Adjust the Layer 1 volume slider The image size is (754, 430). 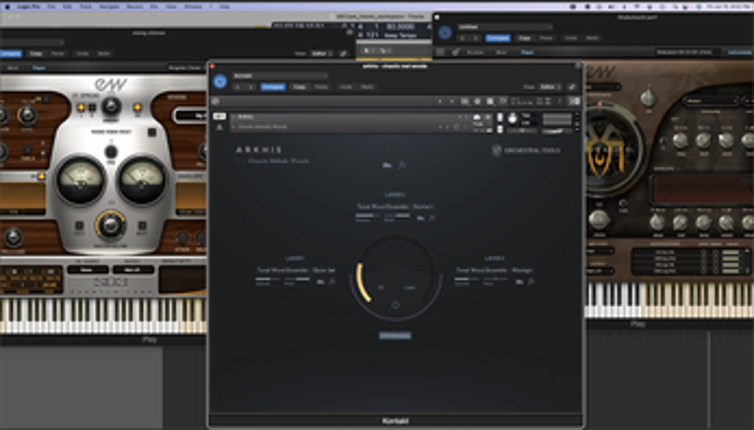click(267, 279)
